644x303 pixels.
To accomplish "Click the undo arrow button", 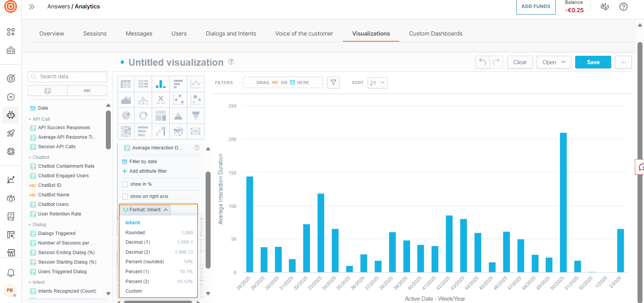I will point(482,62).
